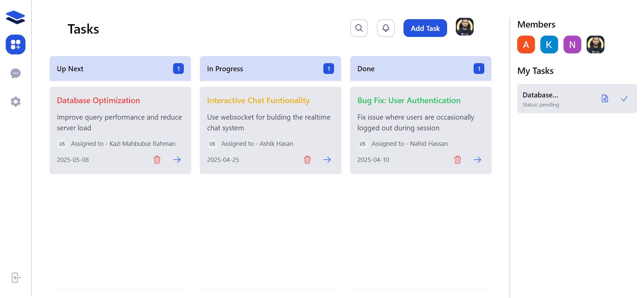Click the logout icon at sidebar bottom
The height and width of the screenshot is (298, 644).
point(16,278)
